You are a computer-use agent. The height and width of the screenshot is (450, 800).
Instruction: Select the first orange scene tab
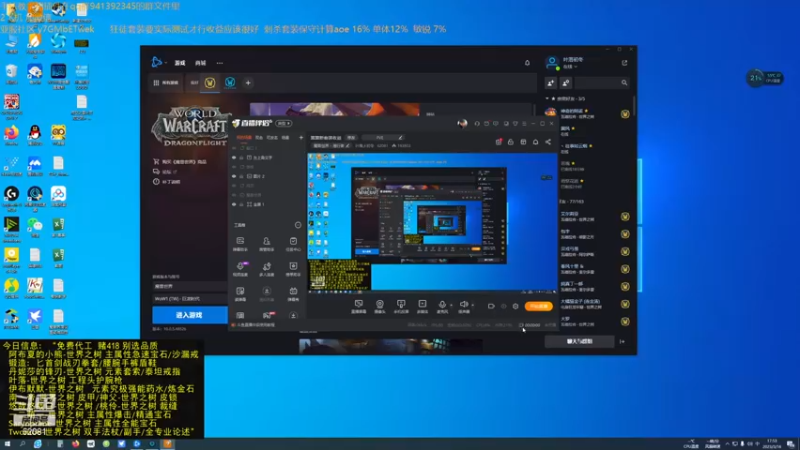point(244,137)
